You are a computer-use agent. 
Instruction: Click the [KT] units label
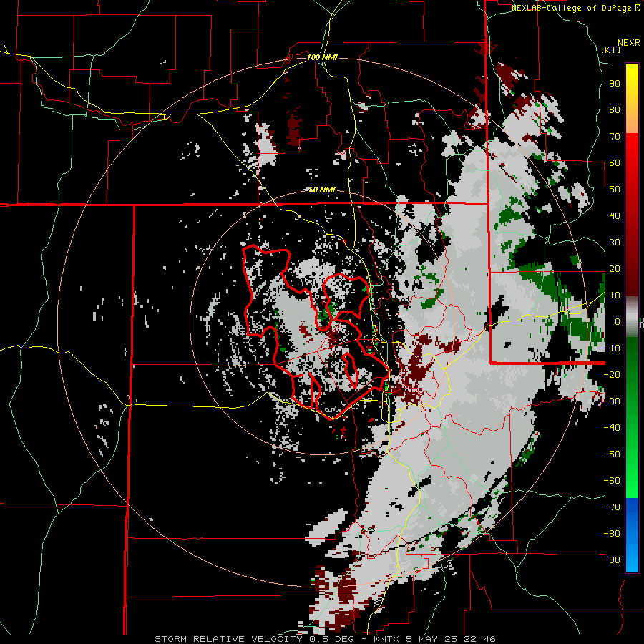[611, 49]
